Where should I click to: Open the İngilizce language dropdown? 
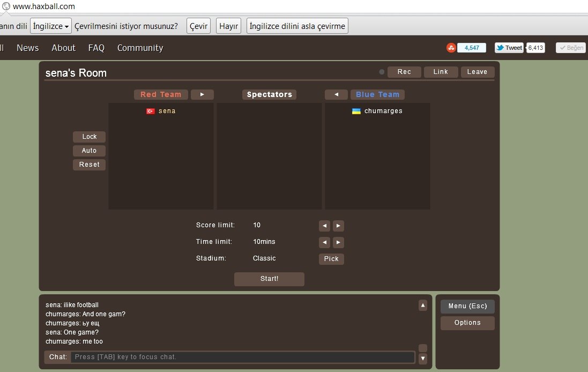[x=50, y=26]
